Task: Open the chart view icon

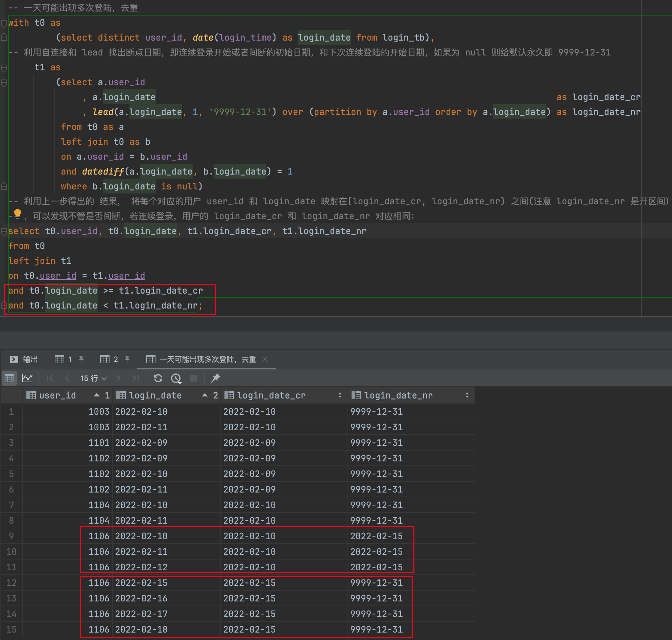Action: pyautogui.click(x=27, y=378)
